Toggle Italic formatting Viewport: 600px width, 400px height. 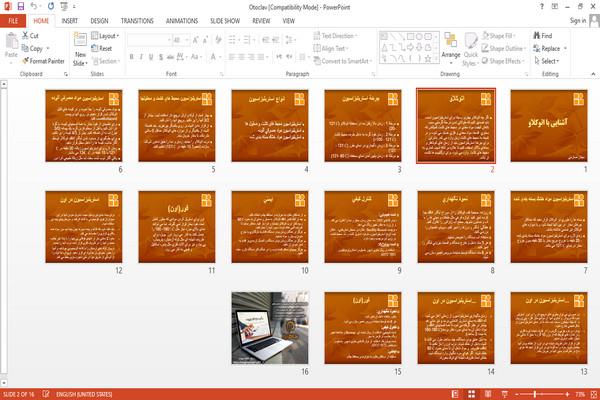(141, 57)
